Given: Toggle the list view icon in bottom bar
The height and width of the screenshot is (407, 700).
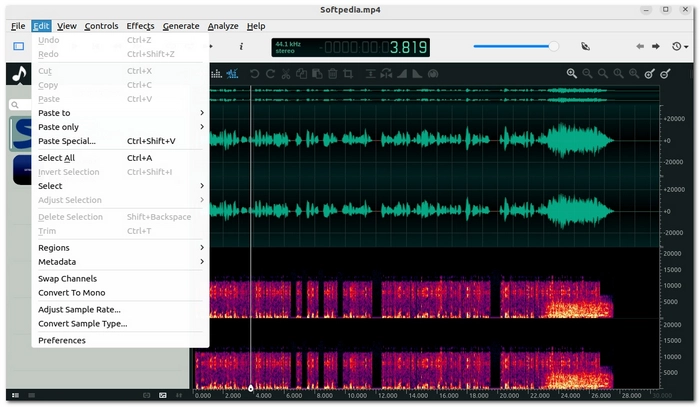Looking at the screenshot, I should point(15,395).
